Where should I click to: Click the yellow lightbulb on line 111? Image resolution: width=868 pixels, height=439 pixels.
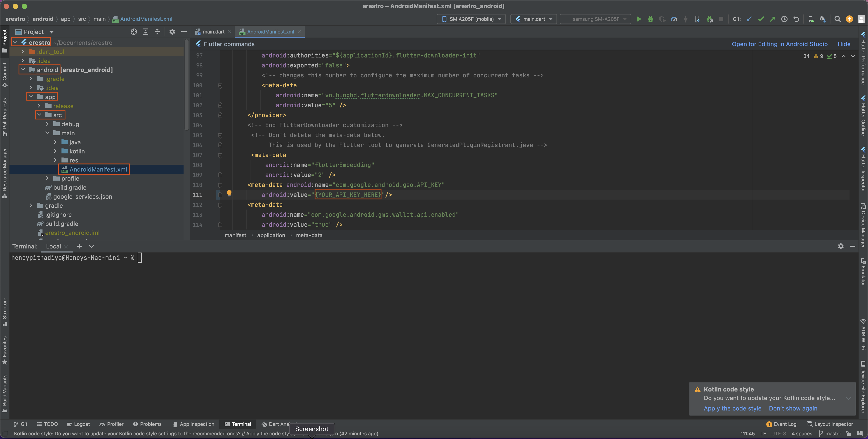click(229, 193)
